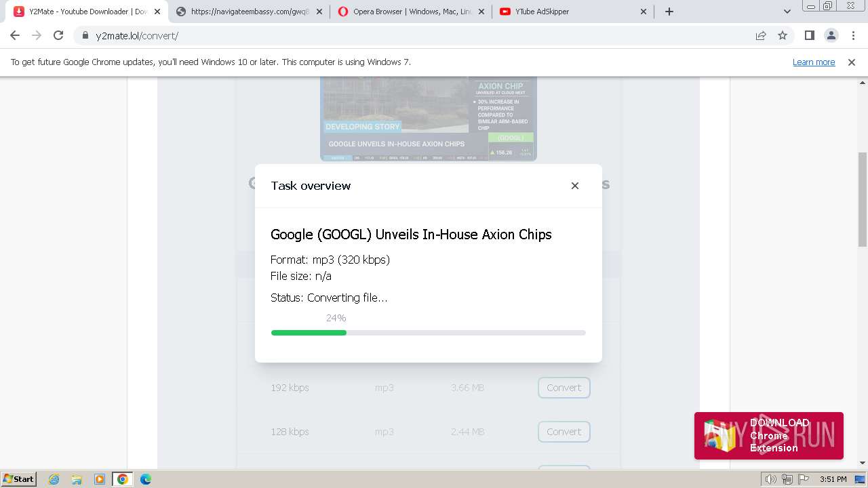Dismiss the Chrome update notification bar
The image size is (868, 488).
tap(852, 62)
